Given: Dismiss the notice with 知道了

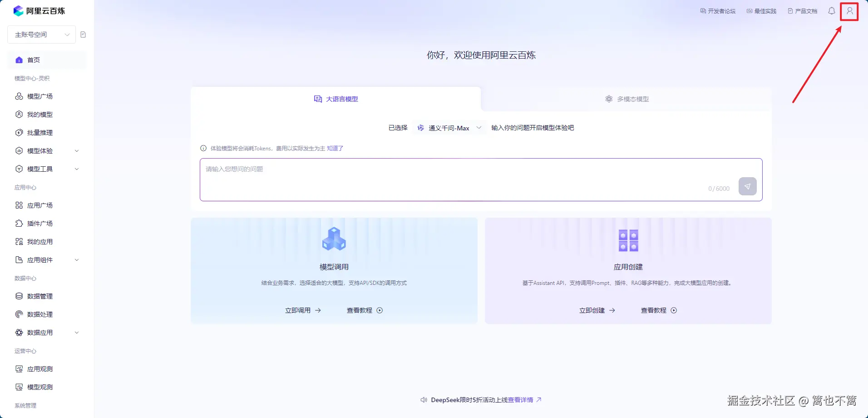Looking at the screenshot, I should coord(335,148).
